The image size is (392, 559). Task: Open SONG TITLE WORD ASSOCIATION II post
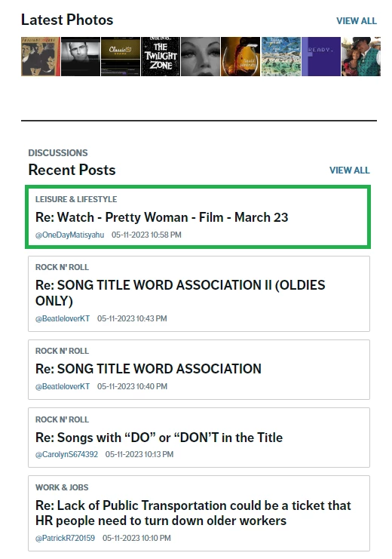tap(180, 293)
